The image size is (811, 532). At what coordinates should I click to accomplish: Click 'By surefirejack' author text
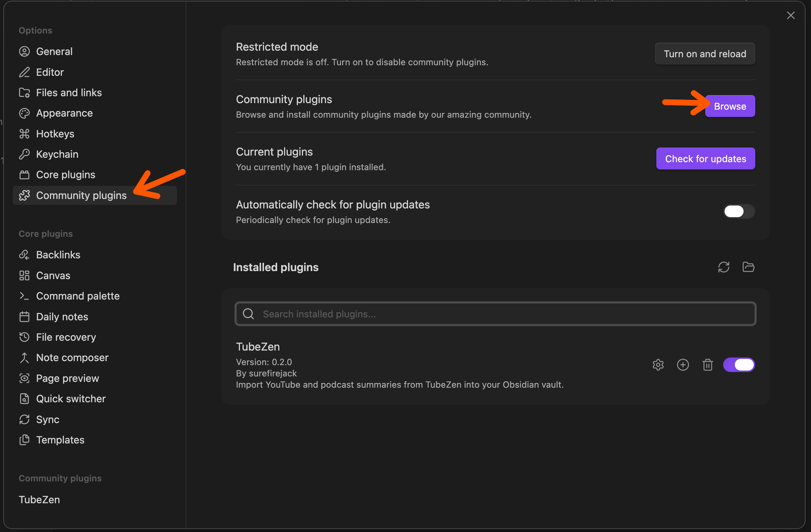(266, 373)
